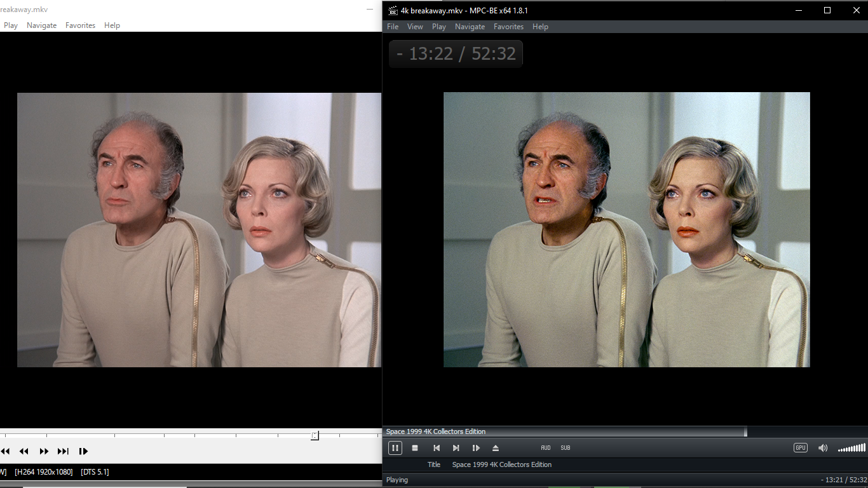Click the video frame in the left player

199,230
